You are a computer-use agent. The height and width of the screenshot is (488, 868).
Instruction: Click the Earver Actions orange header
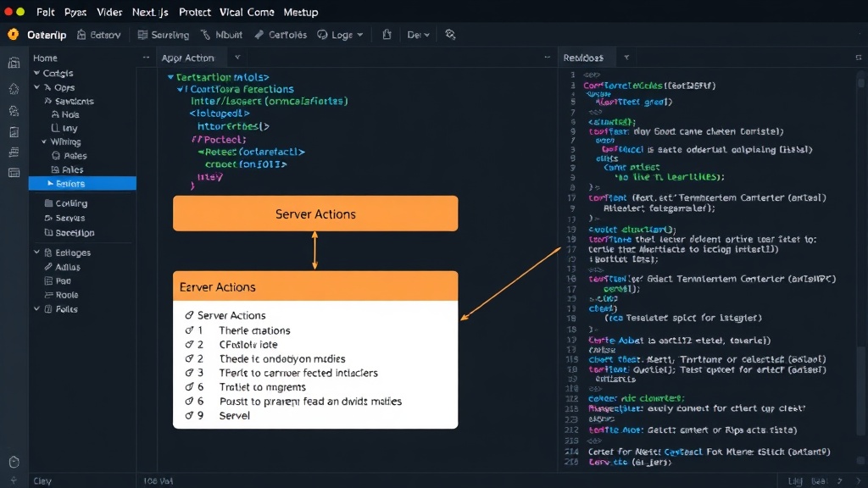(x=315, y=286)
